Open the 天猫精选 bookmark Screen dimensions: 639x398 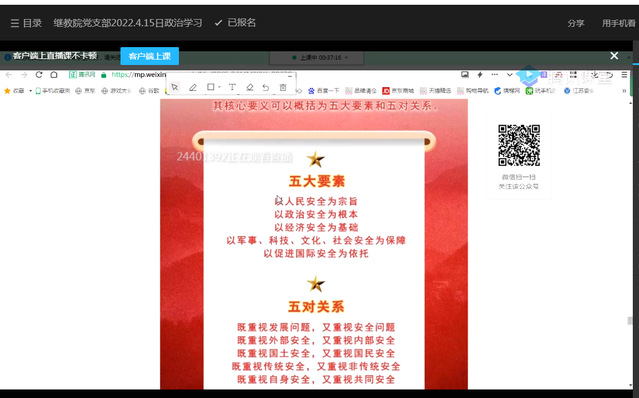point(435,91)
